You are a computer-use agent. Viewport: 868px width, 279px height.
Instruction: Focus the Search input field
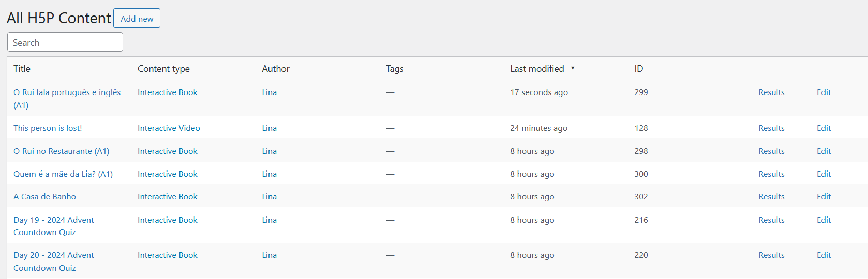[x=65, y=42]
